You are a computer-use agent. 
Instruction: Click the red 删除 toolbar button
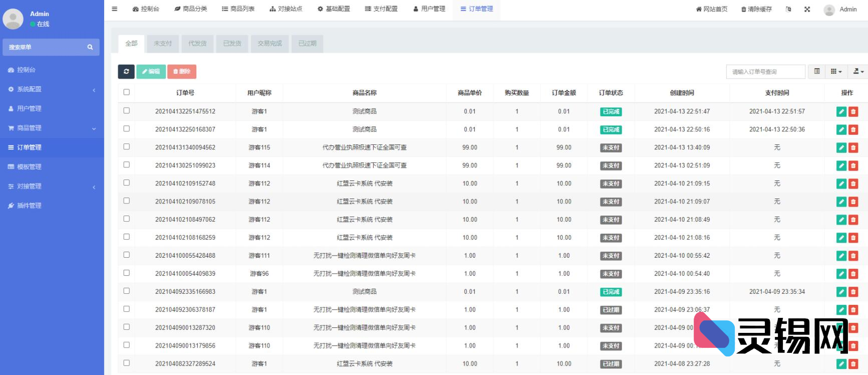coord(182,72)
